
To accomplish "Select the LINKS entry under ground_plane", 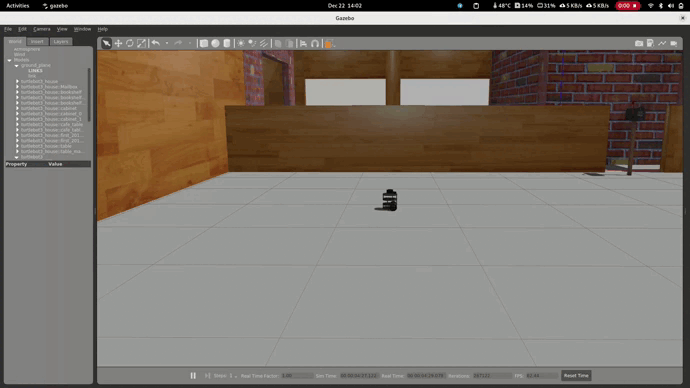I will coord(35,70).
